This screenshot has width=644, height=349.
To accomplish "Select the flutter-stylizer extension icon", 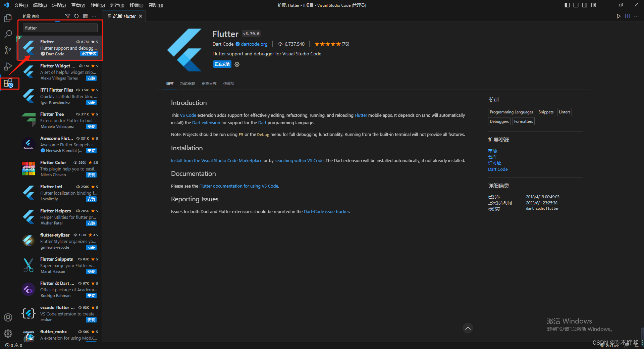I will pyautogui.click(x=29, y=241).
